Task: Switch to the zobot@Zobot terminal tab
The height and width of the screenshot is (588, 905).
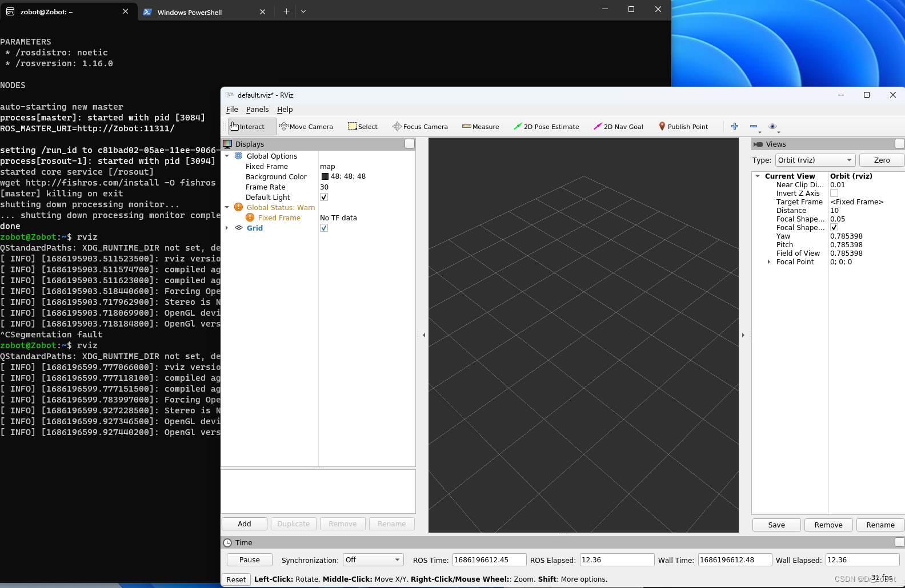Action: point(69,11)
